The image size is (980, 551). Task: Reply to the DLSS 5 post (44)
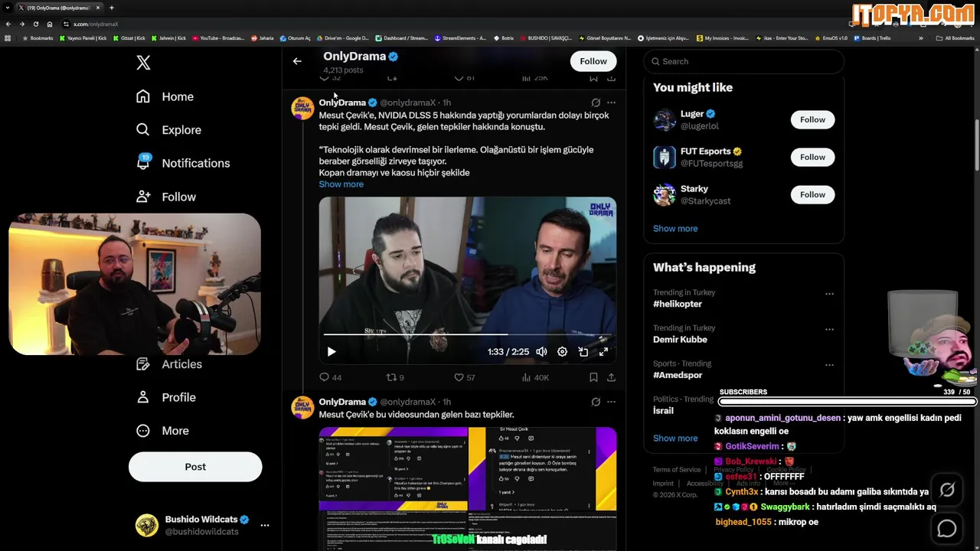click(330, 377)
